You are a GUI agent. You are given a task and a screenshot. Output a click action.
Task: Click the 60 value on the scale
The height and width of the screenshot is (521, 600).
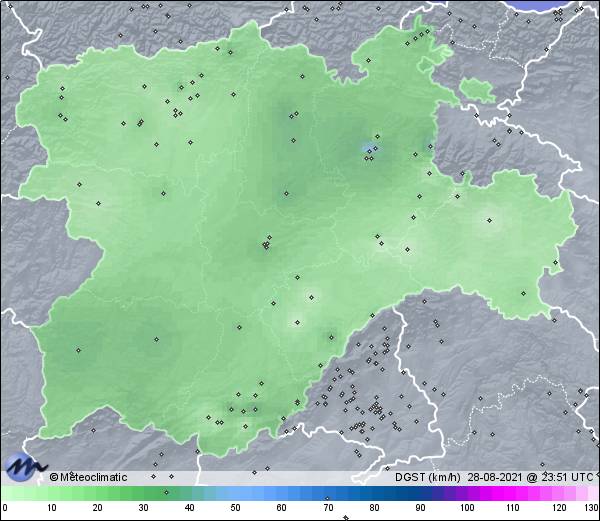[282, 508]
